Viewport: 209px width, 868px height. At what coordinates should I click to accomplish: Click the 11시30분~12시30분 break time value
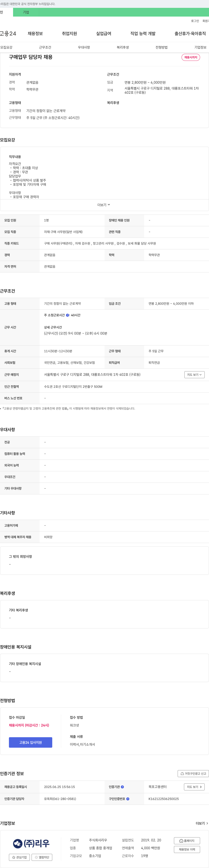tap(58, 351)
